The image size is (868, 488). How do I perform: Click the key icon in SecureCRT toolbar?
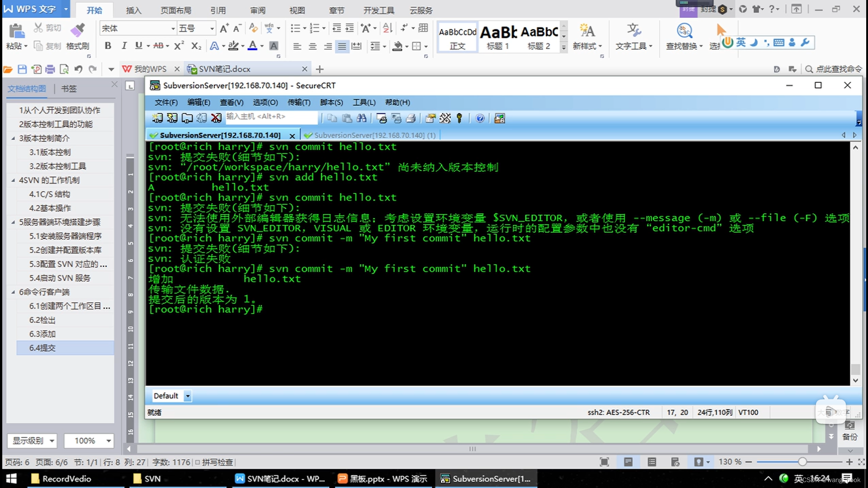[459, 118]
